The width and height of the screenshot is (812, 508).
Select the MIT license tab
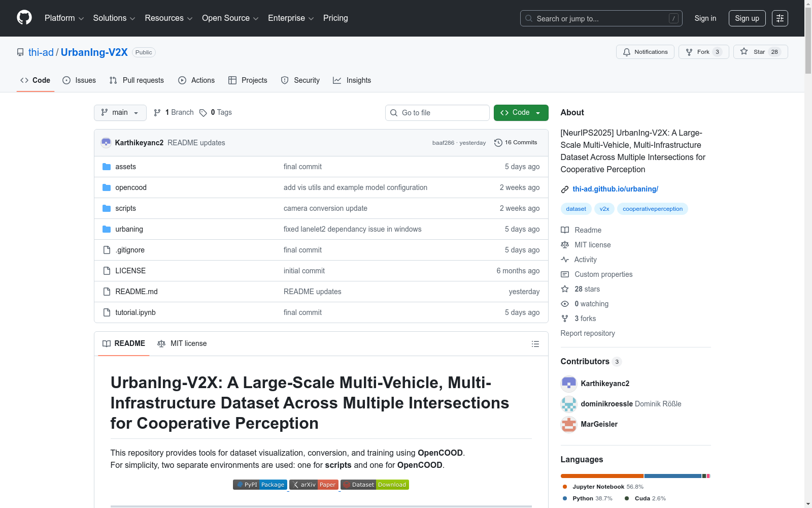coord(182,344)
